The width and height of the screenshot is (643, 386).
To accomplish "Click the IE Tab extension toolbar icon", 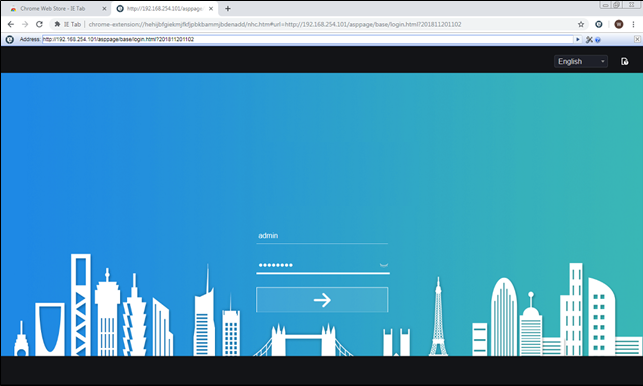I will [x=599, y=24].
